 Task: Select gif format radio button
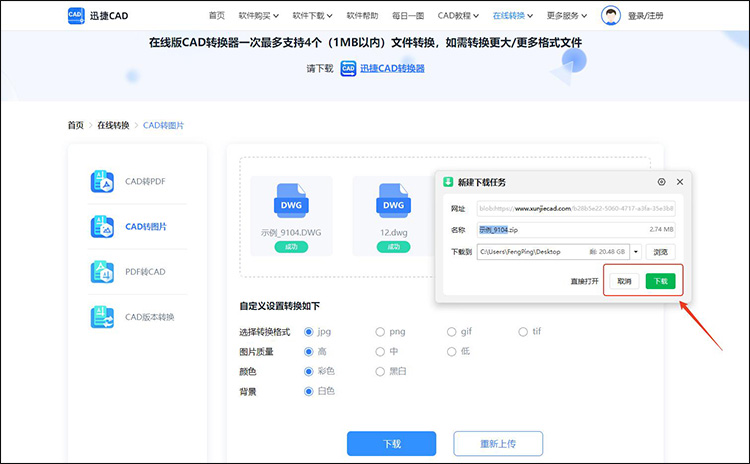(x=452, y=331)
